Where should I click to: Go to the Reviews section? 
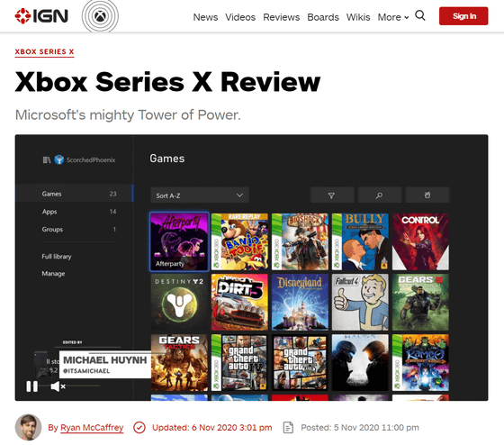[281, 17]
